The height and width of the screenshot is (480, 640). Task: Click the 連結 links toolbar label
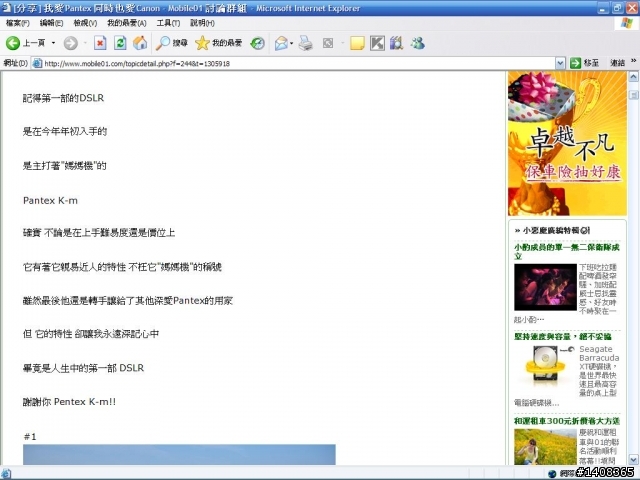[617, 63]
